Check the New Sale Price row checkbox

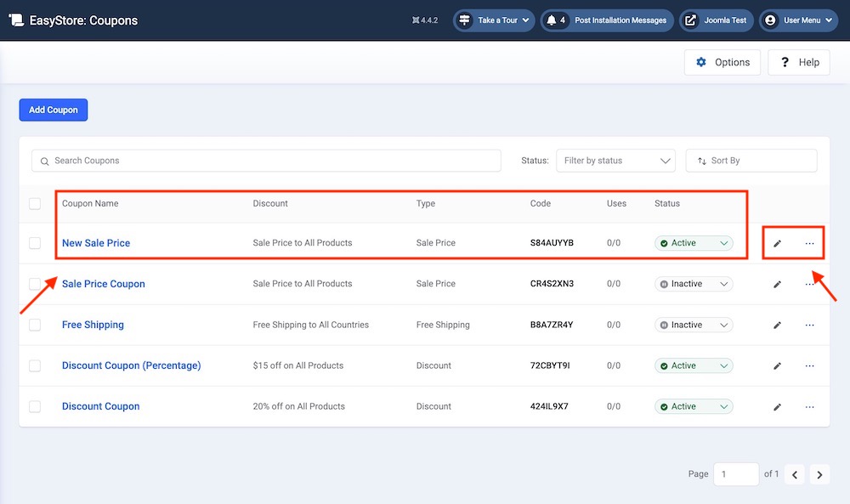pyautogui.click(x=35, y=243)
